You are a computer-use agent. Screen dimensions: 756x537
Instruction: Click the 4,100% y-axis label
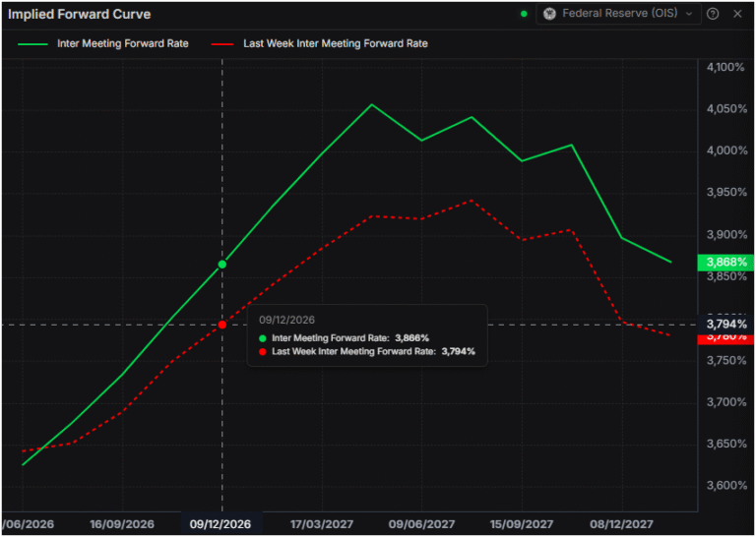click(x=725, y=67)
